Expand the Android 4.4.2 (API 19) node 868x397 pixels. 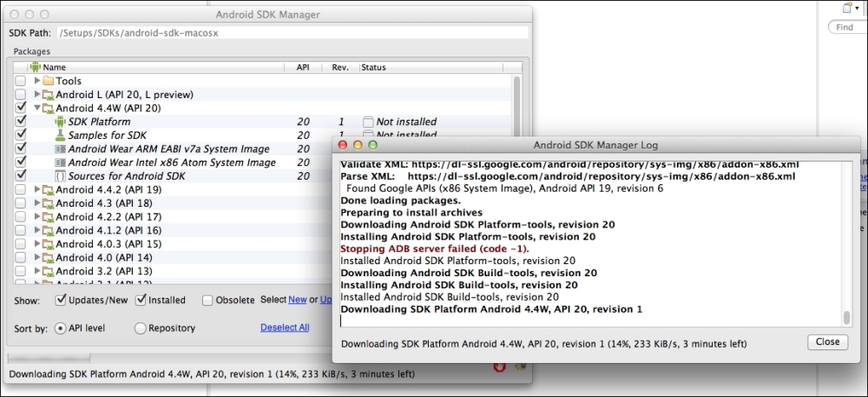(37, 189)
